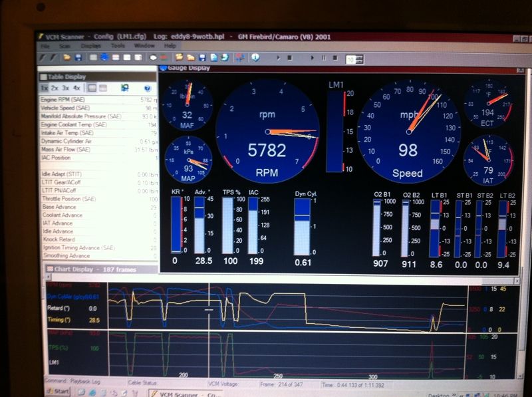
Task: Click the vertical playback cursor line in chart
Action: 209,329
